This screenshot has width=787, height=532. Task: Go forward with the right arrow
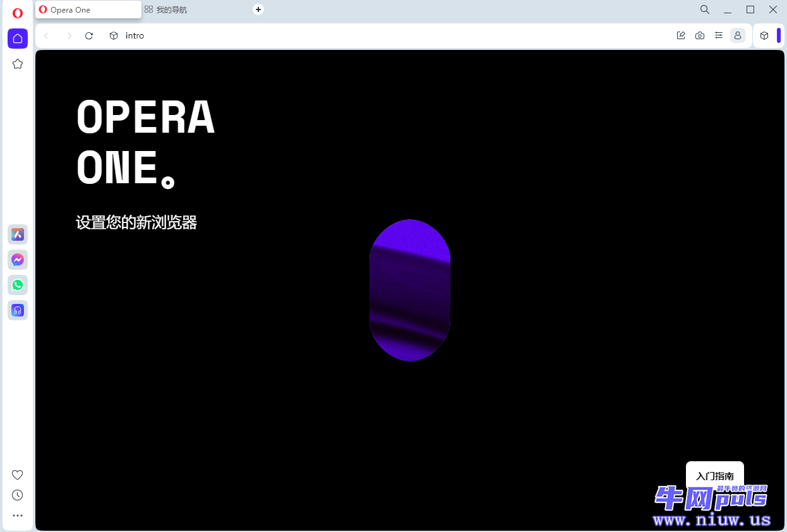point(69,35)
